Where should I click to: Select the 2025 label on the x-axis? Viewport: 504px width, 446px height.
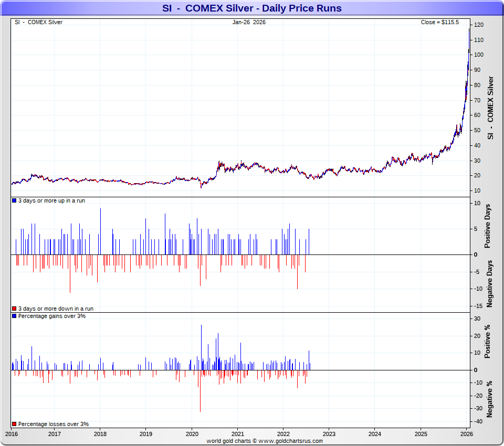click(x=421, y=434)
